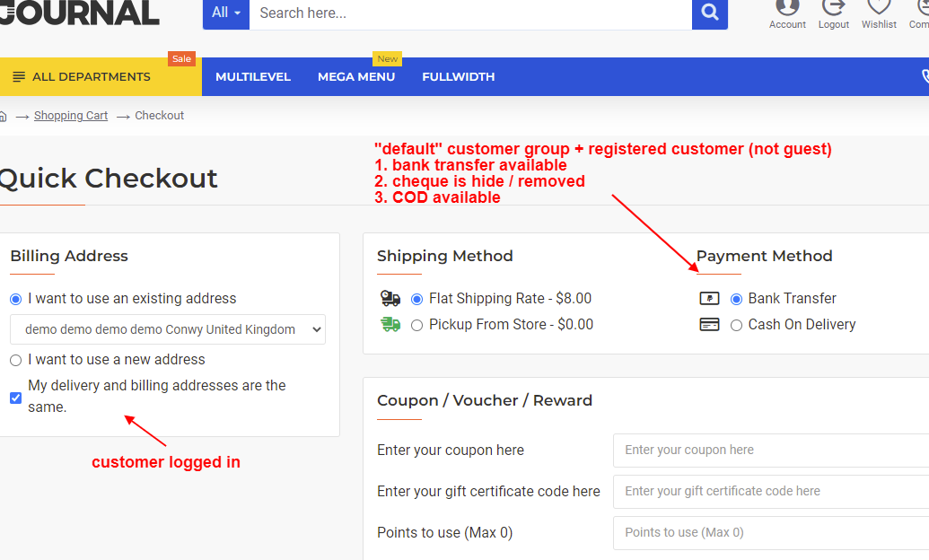This screenshot has width=929, height=560.
Task: Choose I want to use a new address
Action: pos(16,360)
